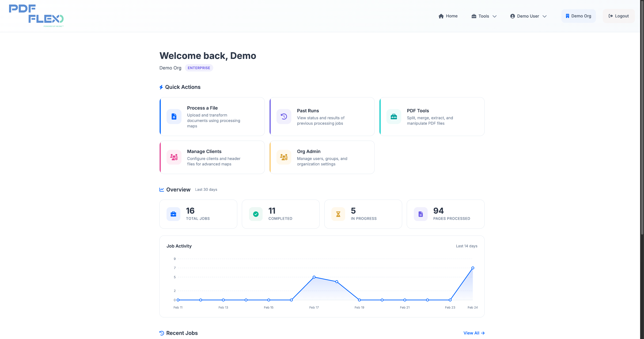Click the Total Jobs briefcase icon
644x339 pixels.
[173, 214]
